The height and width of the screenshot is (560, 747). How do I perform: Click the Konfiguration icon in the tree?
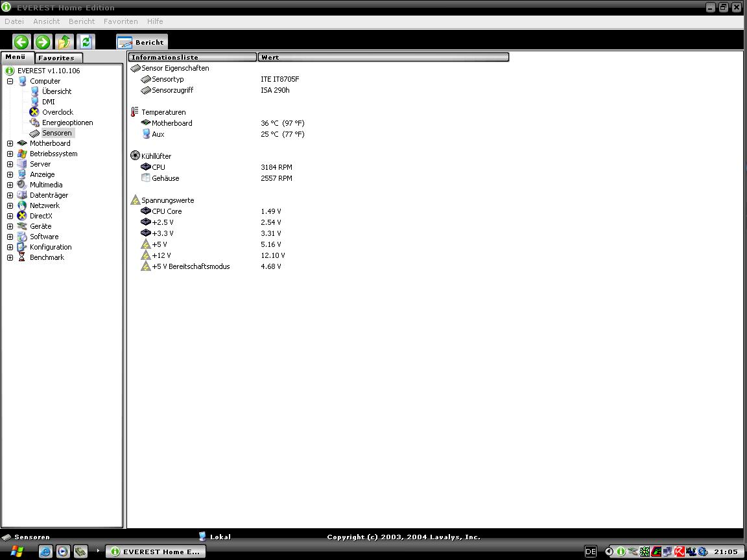click(x=22, y=247)
